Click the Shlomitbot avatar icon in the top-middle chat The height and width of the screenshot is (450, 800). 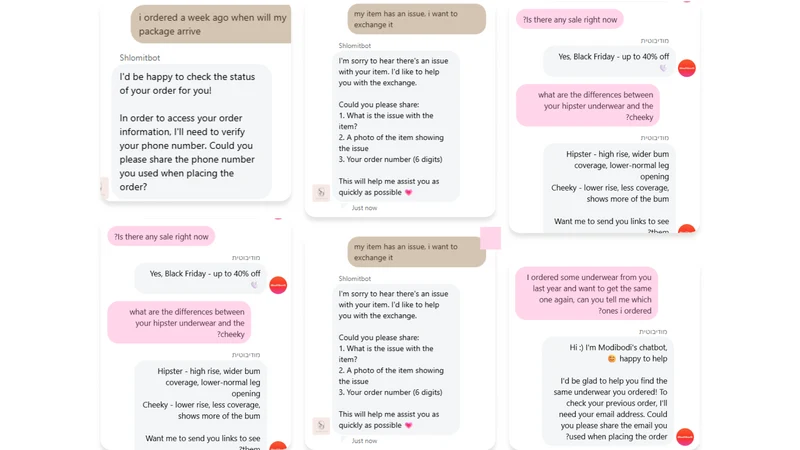point(321,192)
